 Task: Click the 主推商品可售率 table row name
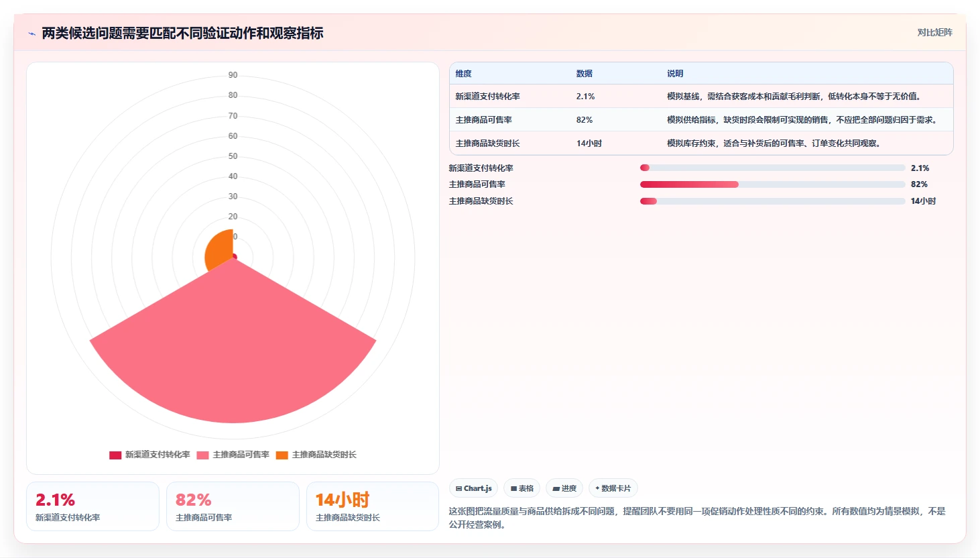[x=484, y=120]
